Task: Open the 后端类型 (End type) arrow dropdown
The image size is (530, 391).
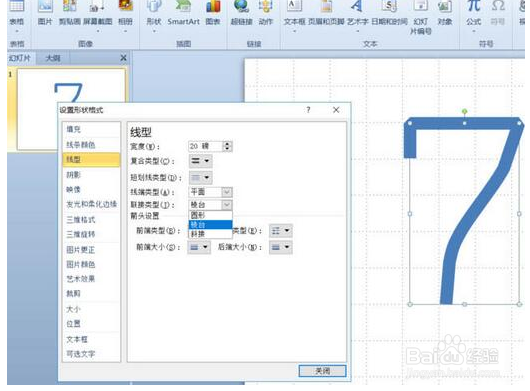Action: pyautogui.click(x=281, y=231)
